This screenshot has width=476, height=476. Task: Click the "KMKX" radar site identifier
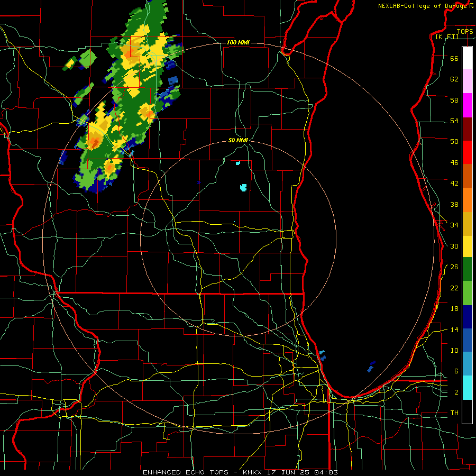click(253, 472)
